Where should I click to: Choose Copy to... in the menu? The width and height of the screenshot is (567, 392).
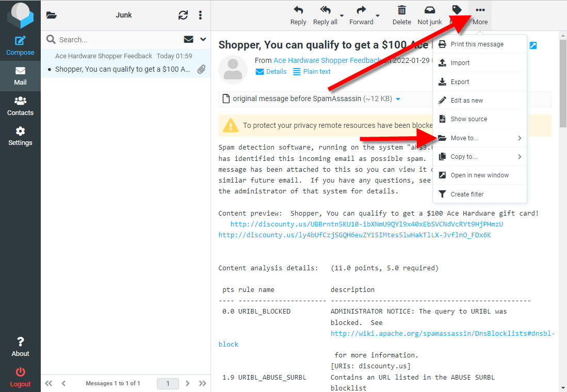[480, 157]
